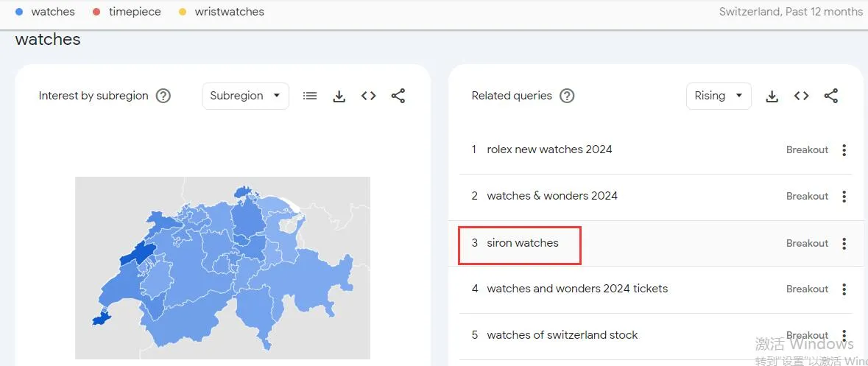
Task: Click the Switzerland, Past 12 months label
Action: [x=791, y=12]
